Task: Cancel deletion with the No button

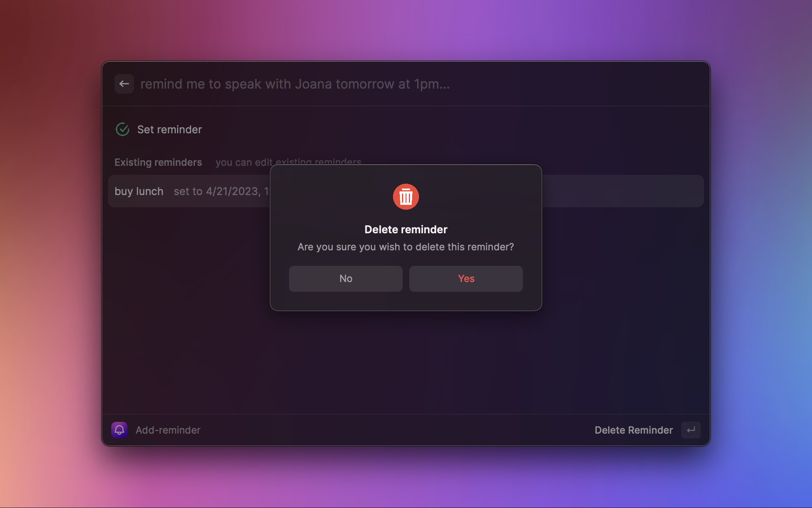Action: (x=346, y=279)
